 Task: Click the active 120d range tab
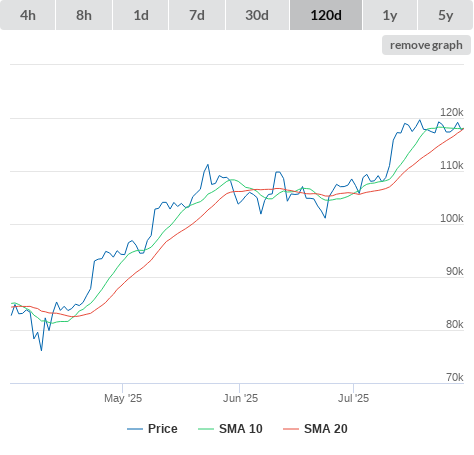point(326,15)
